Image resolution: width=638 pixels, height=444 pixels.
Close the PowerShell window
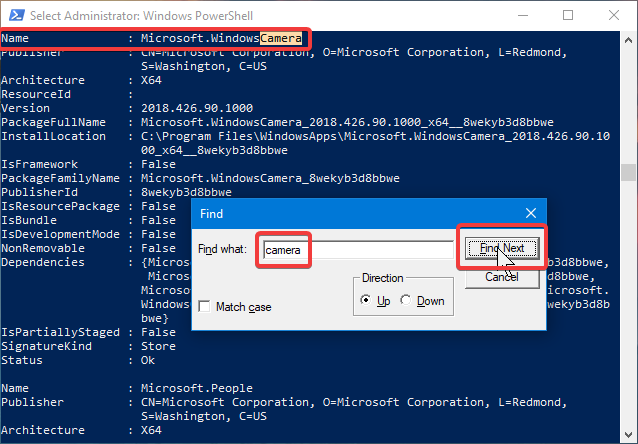click(x=614, y=15)
